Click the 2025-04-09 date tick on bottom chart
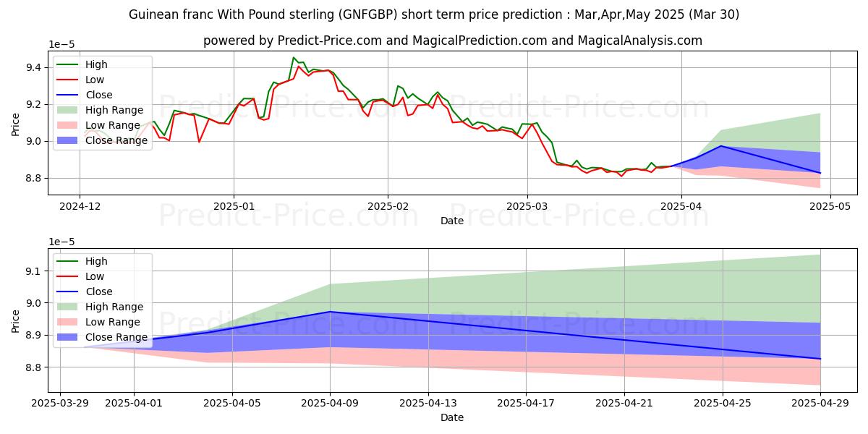Screen dimensions: 868x434 point(331,404)
